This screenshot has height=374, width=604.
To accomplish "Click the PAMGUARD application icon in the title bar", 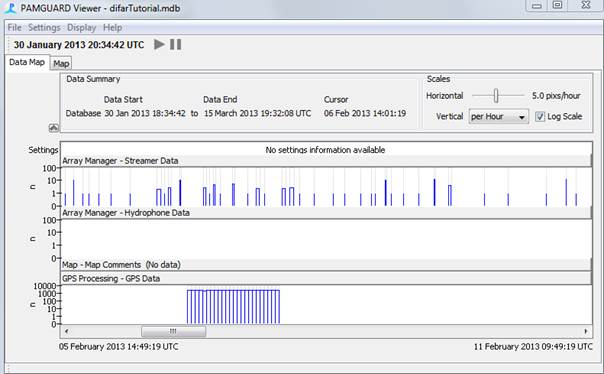I will (10, 8).
